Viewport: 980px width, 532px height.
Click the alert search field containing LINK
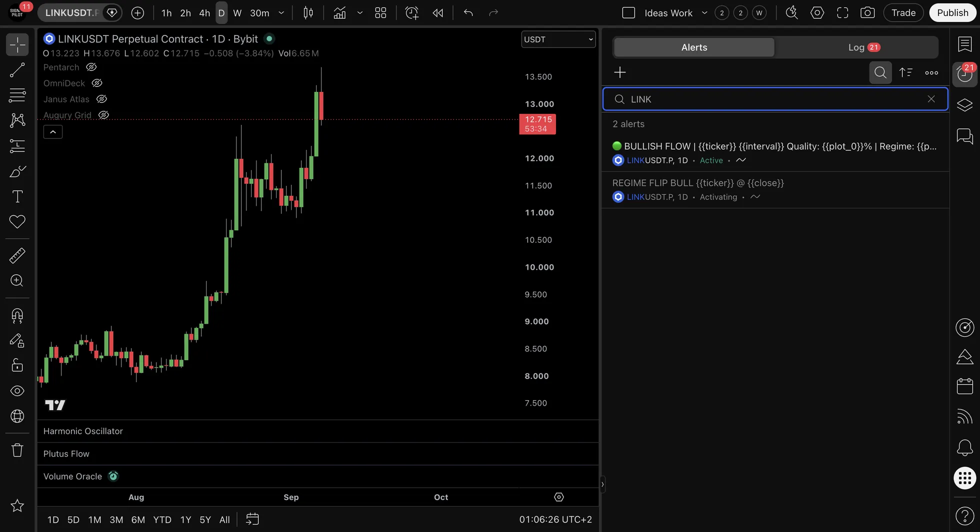[775, 99]
